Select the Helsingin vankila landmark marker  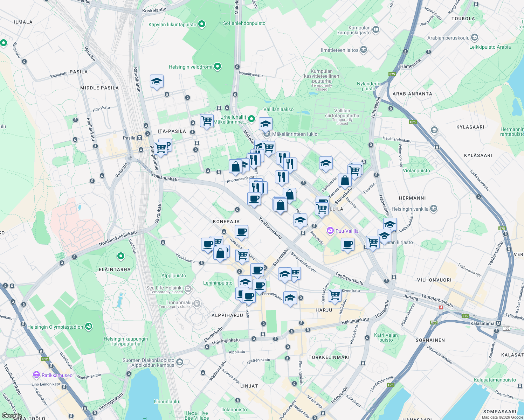click(434, 209)
